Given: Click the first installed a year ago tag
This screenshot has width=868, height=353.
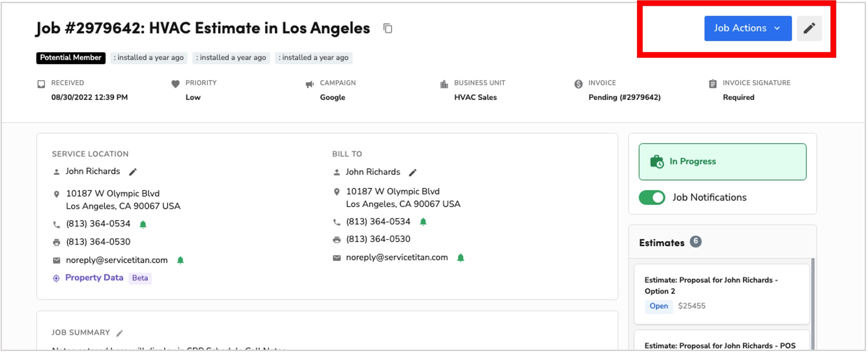Looking at the screenshot, I should [x=149, y=58].
